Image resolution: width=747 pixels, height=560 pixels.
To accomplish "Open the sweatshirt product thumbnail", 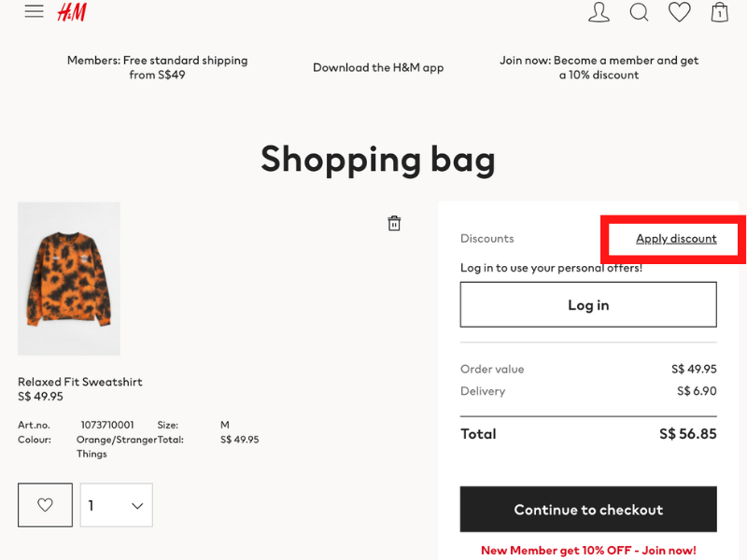I will pos(69,278).
